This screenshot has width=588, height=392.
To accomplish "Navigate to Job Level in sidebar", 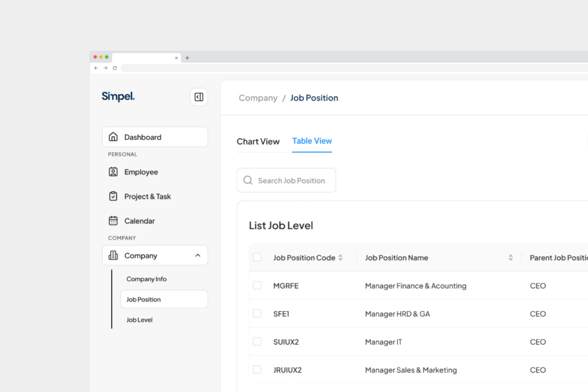I will [x=139, y=319].
